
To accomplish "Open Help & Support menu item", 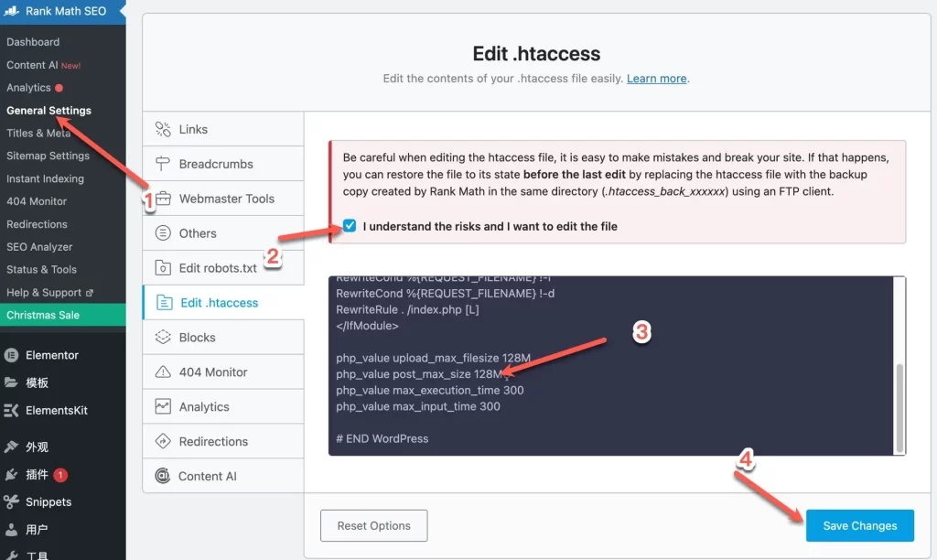I will [44, 292].
